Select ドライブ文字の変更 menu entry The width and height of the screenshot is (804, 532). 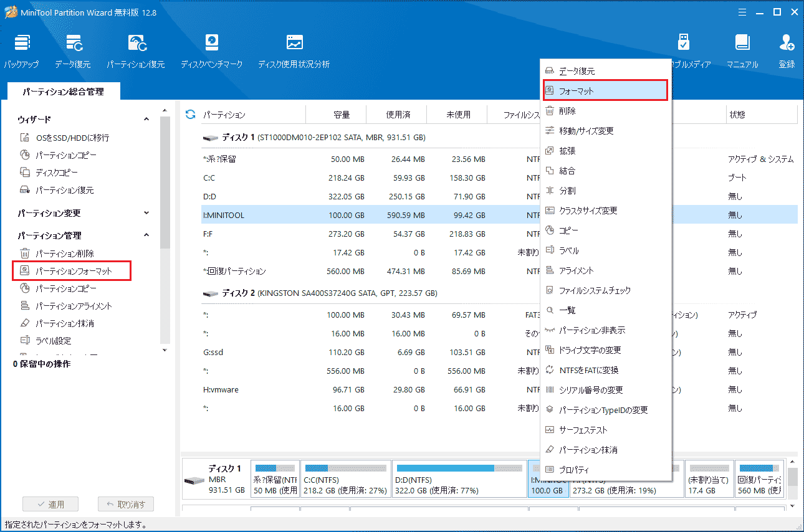click(606, 350)
